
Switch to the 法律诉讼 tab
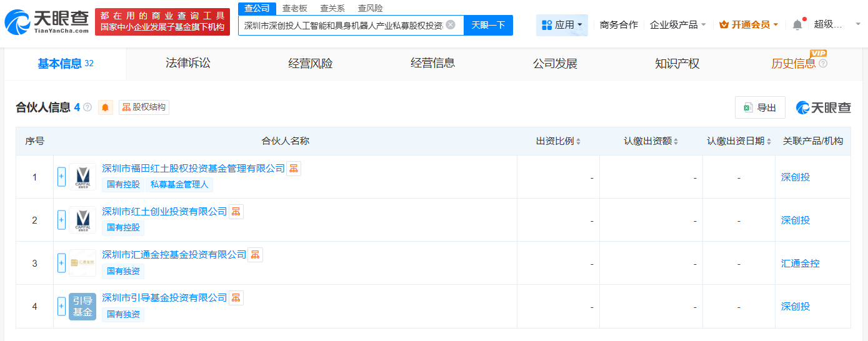tap(188, 64)
